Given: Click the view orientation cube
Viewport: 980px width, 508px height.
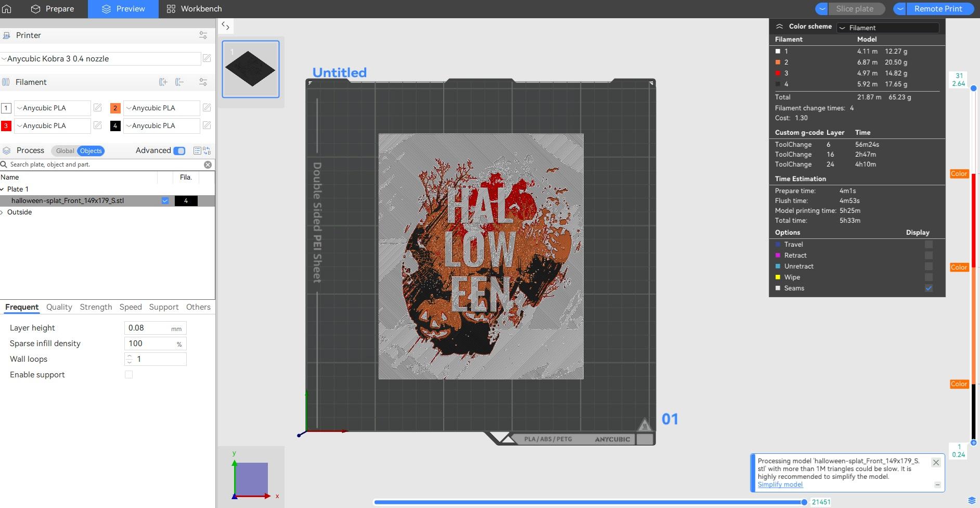Looking at the screenshot, I should 252,479.
